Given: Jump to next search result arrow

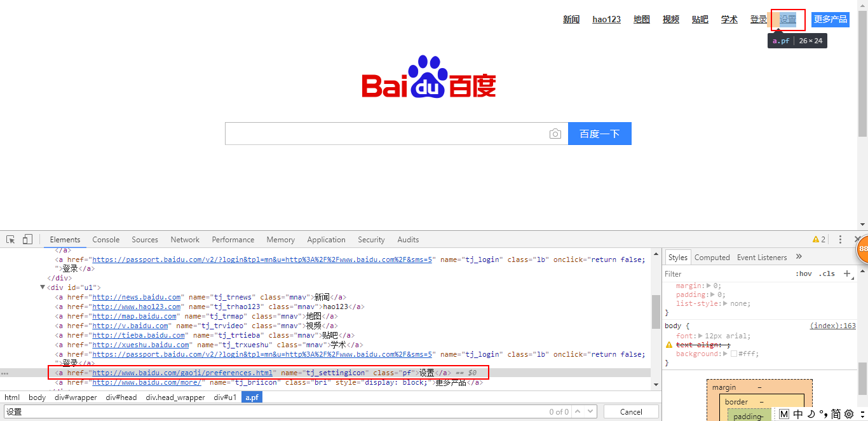Looking at the screenshot, I should point(591,411).
